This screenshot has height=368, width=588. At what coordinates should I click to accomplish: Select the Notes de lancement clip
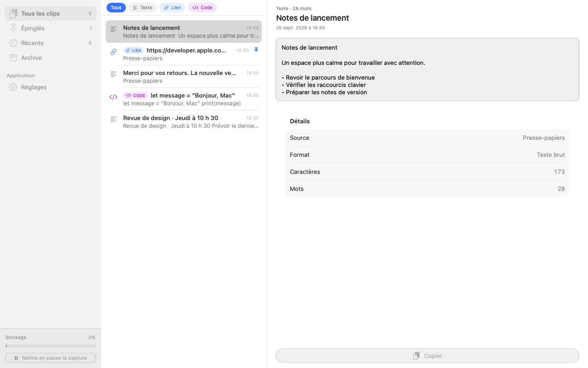[184, 31]
